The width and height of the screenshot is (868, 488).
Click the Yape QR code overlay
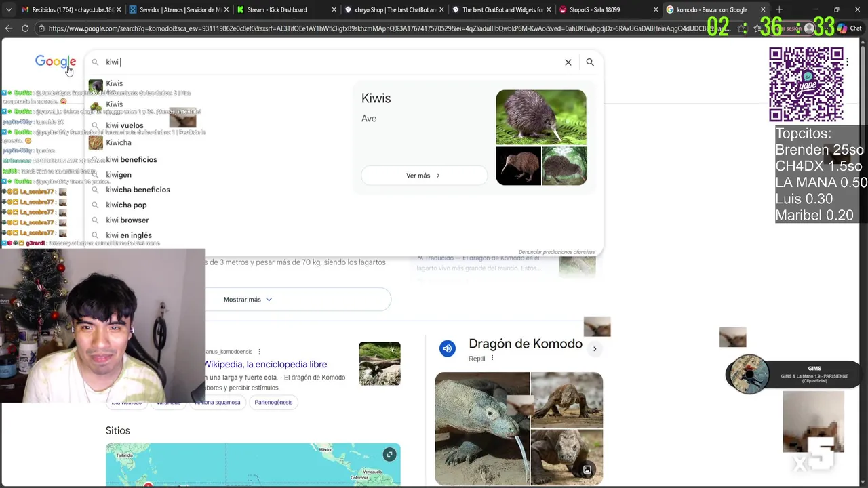[806, 84]
